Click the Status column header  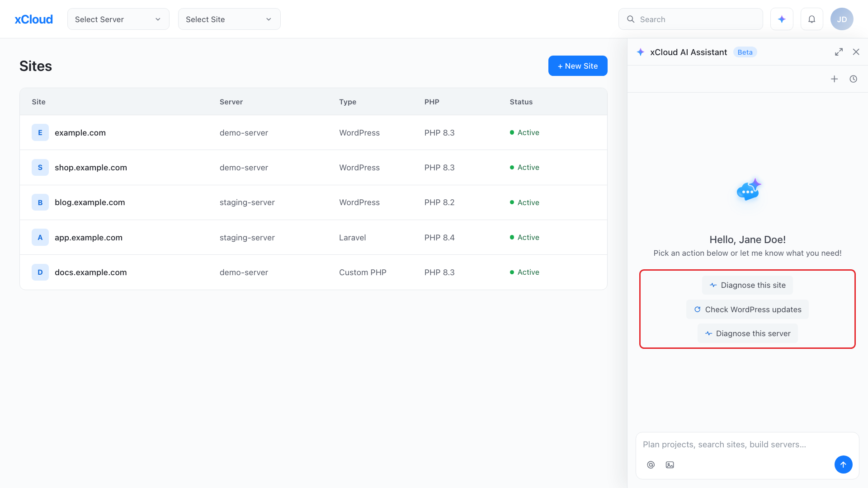[x=521, y=102]
